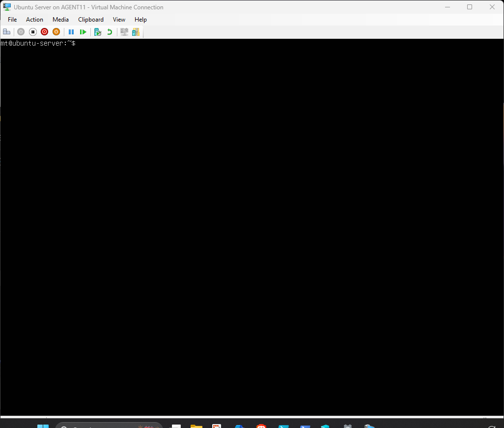Create a checkpoint using the toolbar icon

98,32
